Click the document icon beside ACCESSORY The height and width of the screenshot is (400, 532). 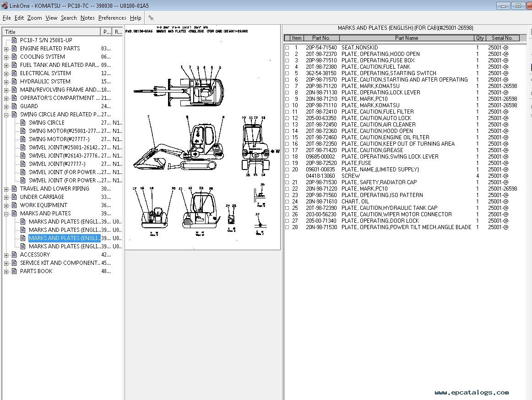[x=14, y=255]
